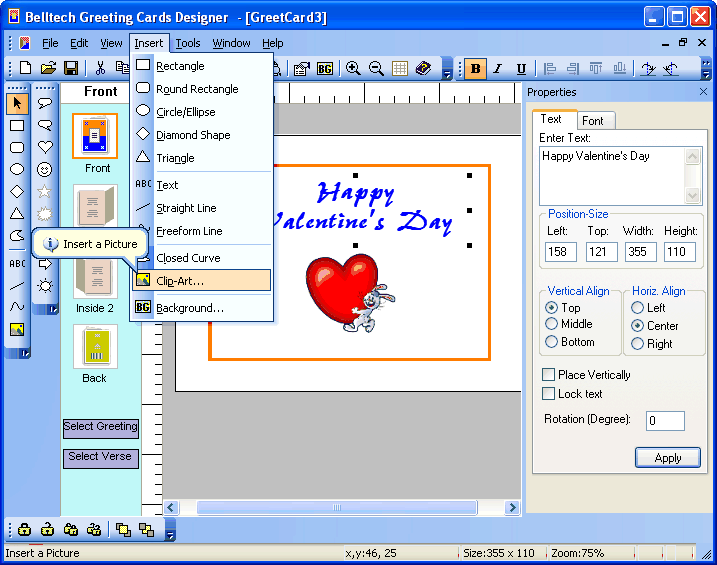
Task: Select the ellipse tool in left toolbar
Action: point(17,170)
